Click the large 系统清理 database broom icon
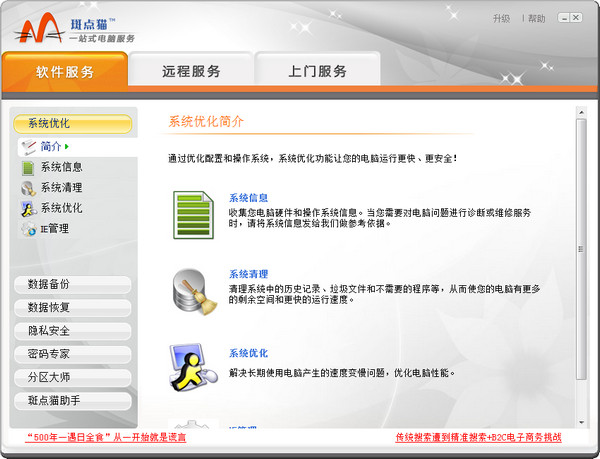 pyautogui.click(x=195, y=292)
